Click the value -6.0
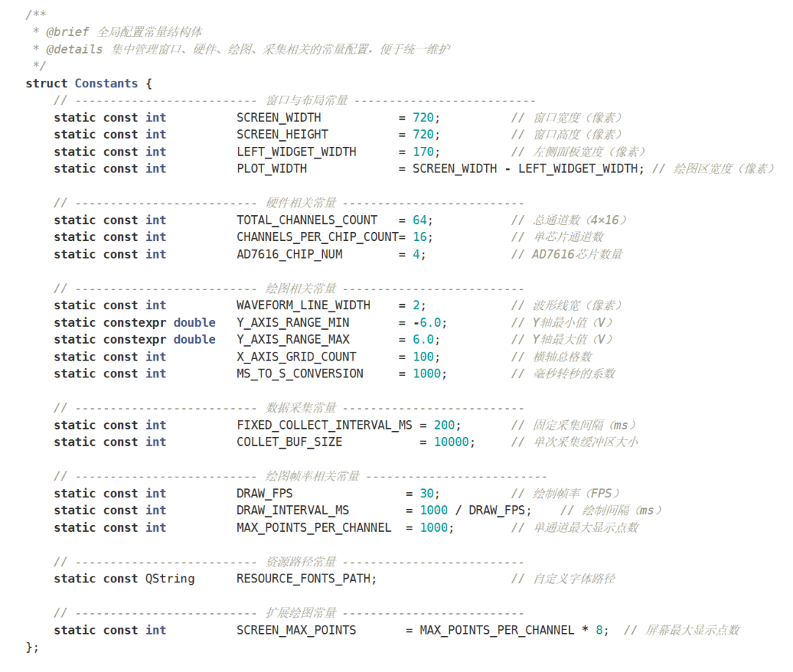The image size is (793, 672). pyautogui.click(x=427, y=323)
